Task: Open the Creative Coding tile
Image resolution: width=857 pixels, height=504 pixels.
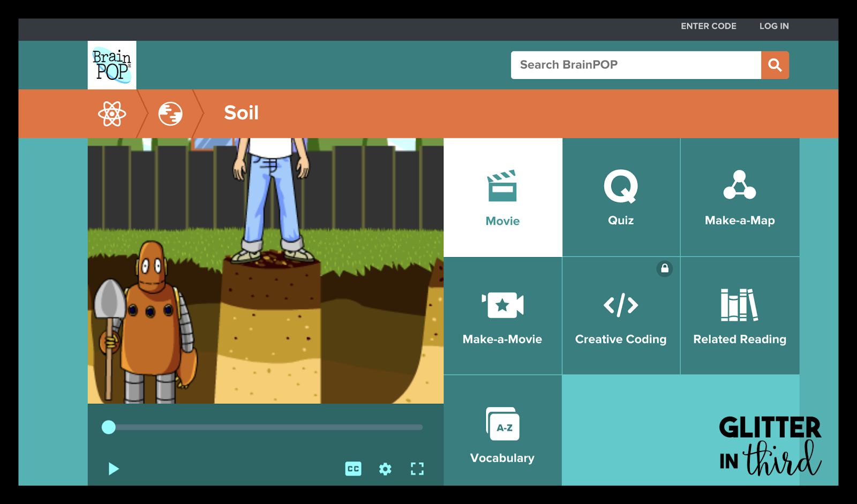Action: point(621,316)
